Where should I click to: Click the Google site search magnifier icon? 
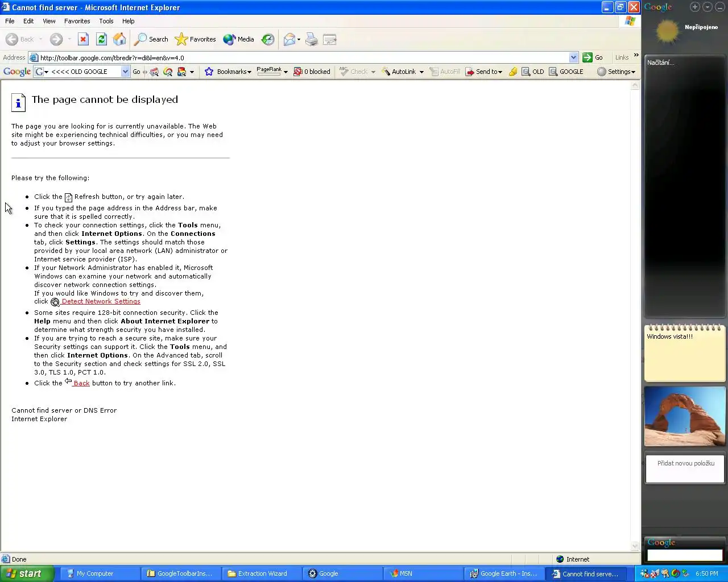pos(168,72)
